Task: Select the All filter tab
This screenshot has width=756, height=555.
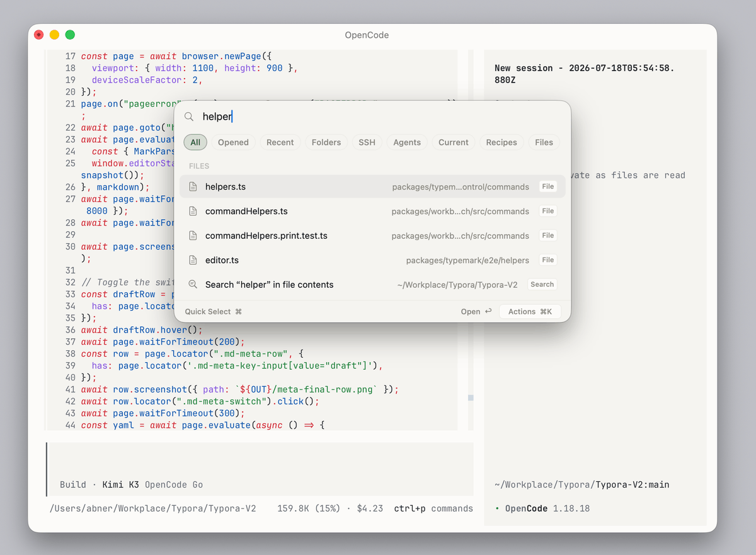Action: pyautogui.click(x=195, y=142)
